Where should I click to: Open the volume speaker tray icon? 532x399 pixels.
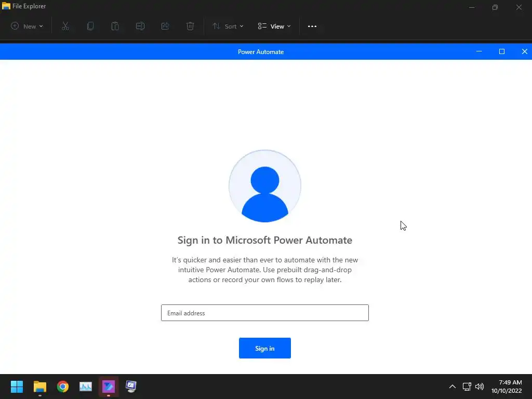(x=480, y=387)
